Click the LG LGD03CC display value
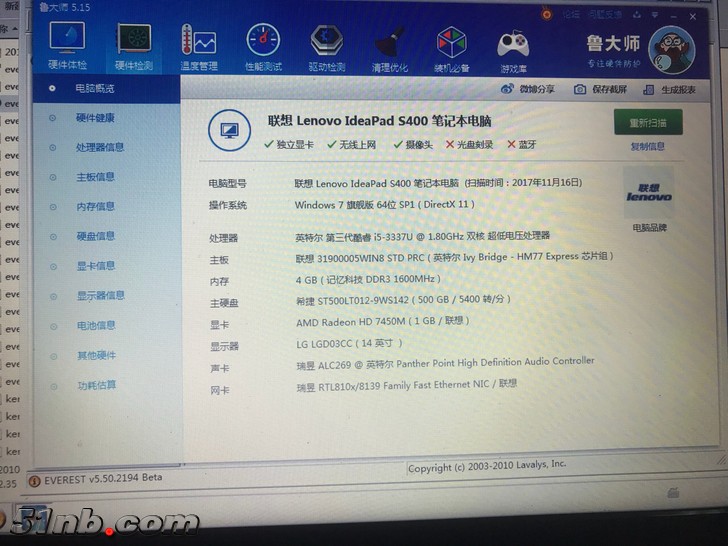 point(349,344)
